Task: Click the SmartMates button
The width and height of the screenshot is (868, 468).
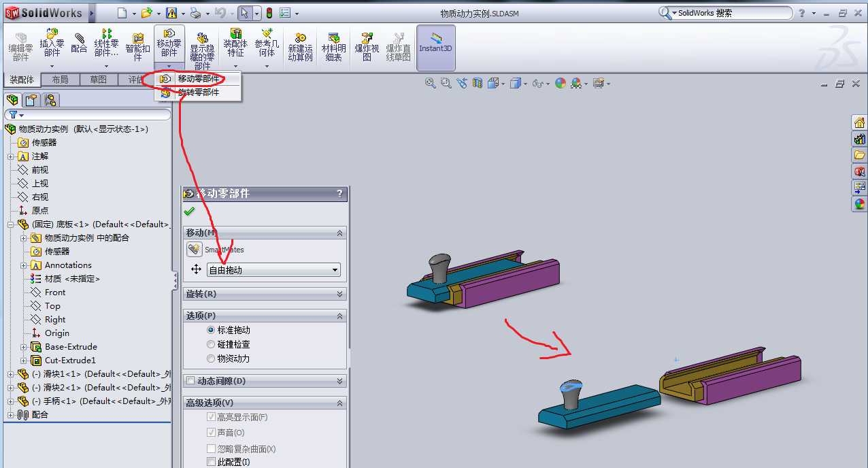Action: pos(195,250)
